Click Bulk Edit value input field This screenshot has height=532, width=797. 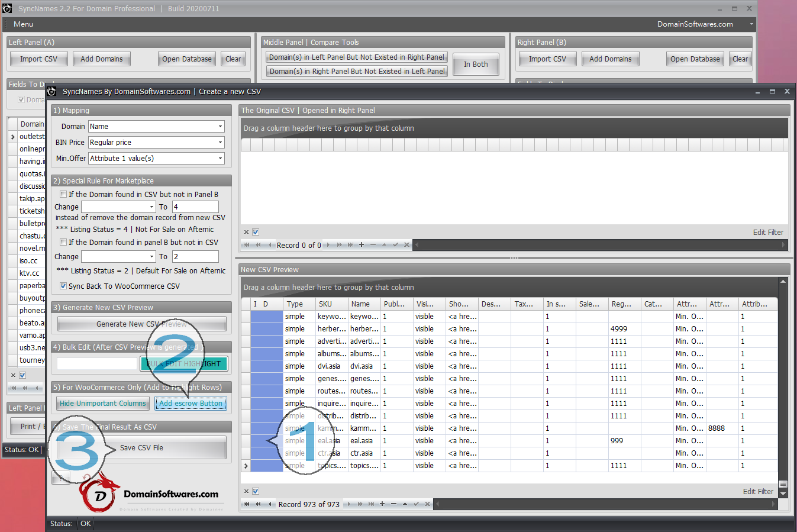pos(97,363)
